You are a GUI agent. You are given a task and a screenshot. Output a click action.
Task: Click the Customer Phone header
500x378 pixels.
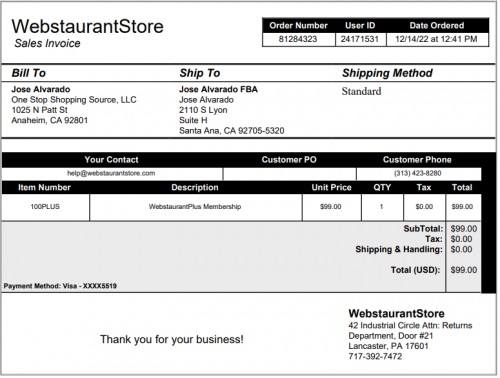tap(417, 160)
